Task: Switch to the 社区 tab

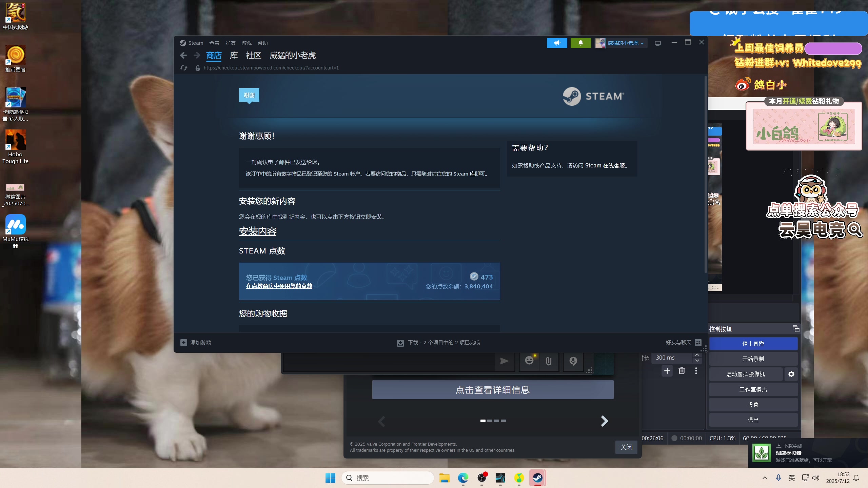Action: [254, 56]
